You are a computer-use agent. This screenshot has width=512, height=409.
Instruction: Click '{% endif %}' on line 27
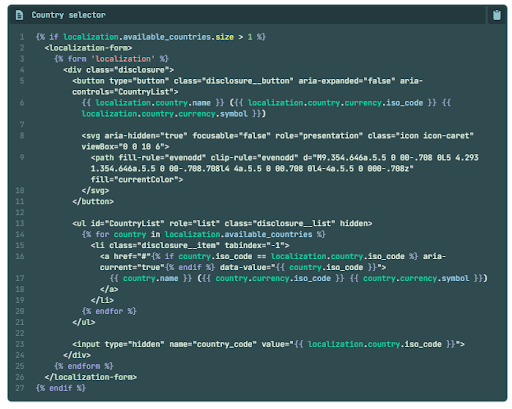61,388
